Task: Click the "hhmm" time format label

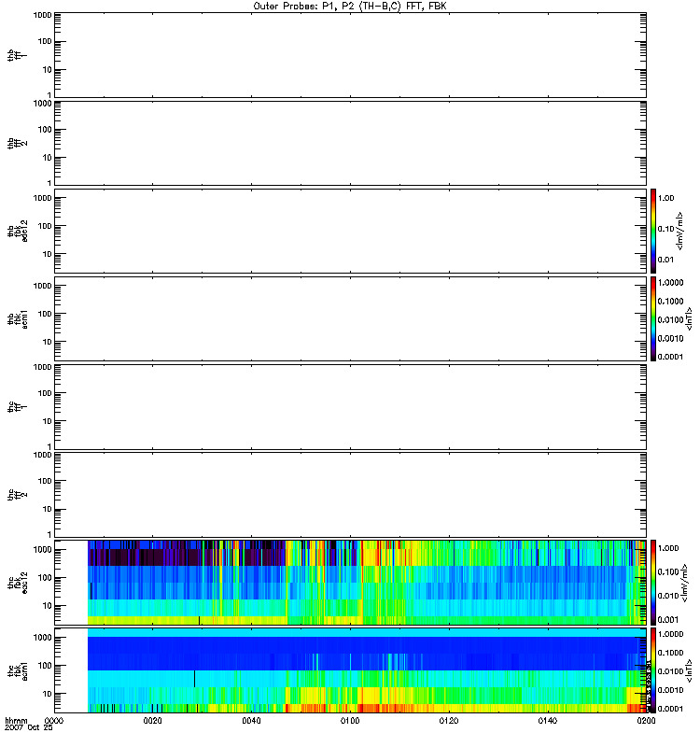Action: tap(16, 720)
